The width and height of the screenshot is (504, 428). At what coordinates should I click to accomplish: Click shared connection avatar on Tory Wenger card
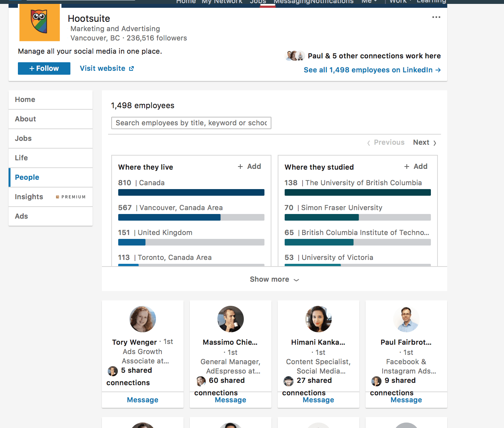pos(113,371)
